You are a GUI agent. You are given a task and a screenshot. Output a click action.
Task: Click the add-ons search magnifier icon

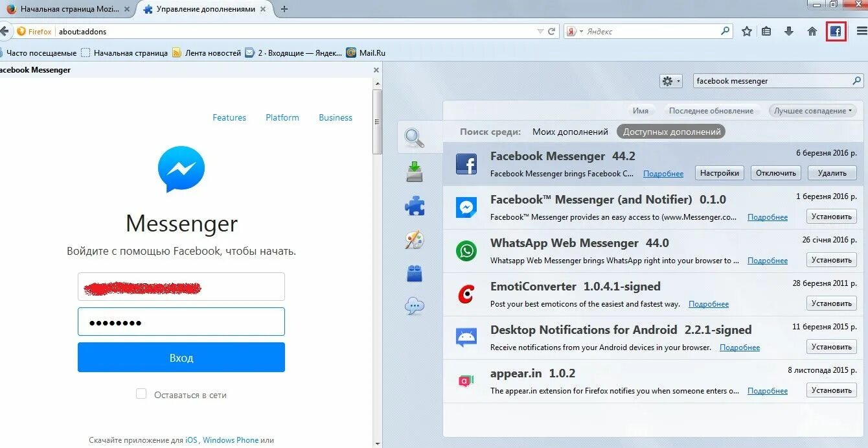856,81
